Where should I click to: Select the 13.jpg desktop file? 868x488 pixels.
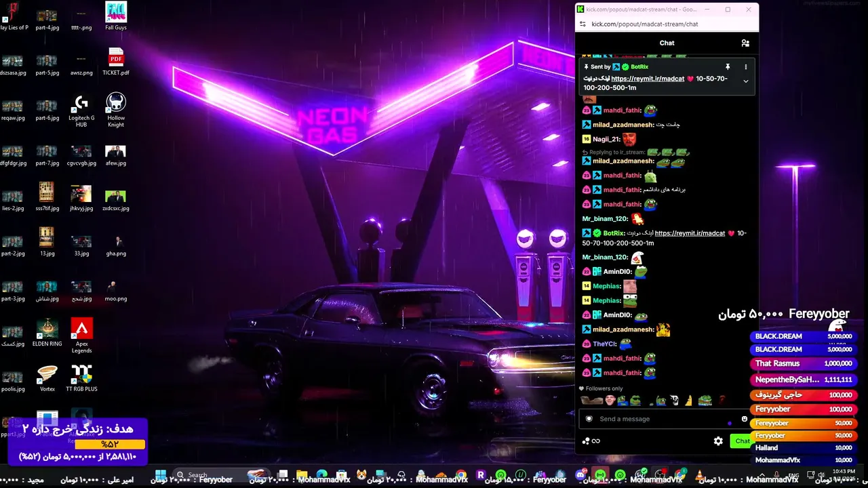point(47,243)
